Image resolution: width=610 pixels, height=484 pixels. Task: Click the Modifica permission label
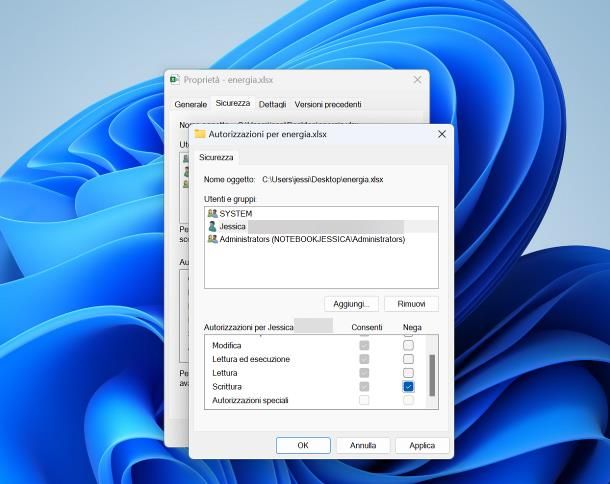point(226,345)
